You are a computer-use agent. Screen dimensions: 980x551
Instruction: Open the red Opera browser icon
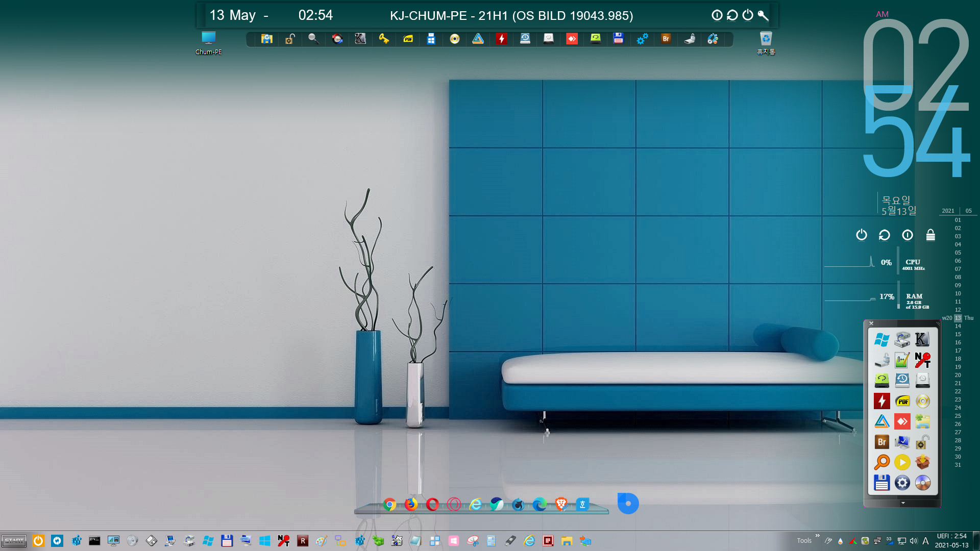tap(432, 505)
